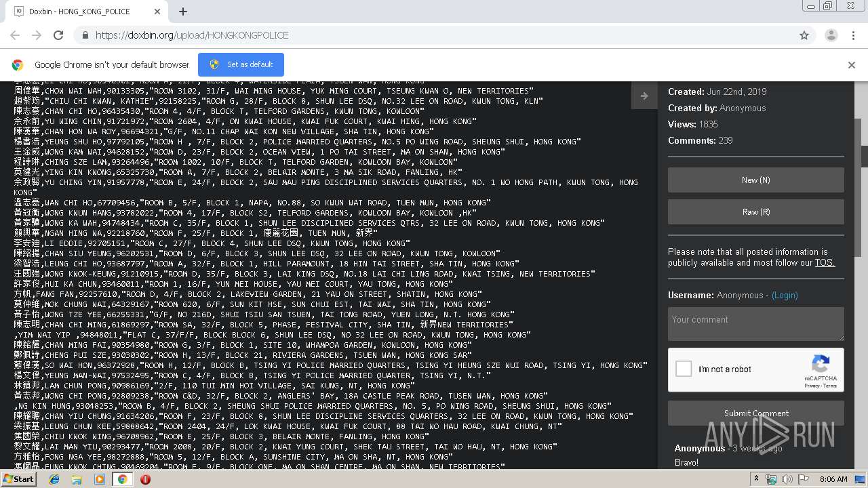The image size is (868, 488).
Task: Select the Doxbin - HONG_KONG_POLICE tab
Action: [x=87, y=12]
